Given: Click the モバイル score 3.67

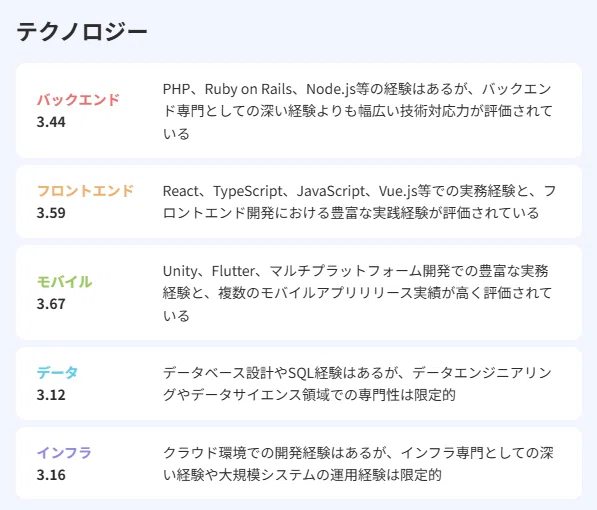Looking at the screenshot, I should (x=51, y=304).
